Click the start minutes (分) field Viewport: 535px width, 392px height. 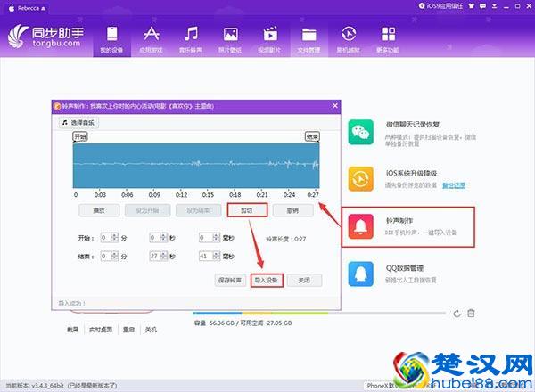coord(106,238)
